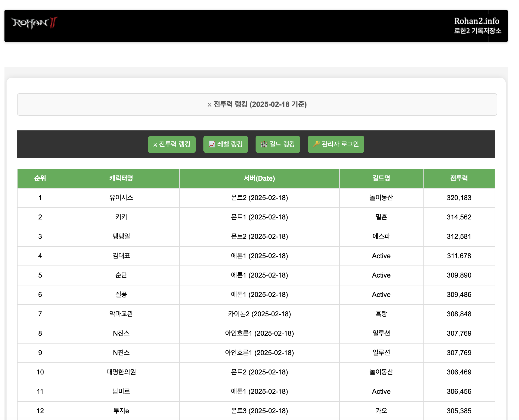Select character name 유이시스

(x=121, y=198)
